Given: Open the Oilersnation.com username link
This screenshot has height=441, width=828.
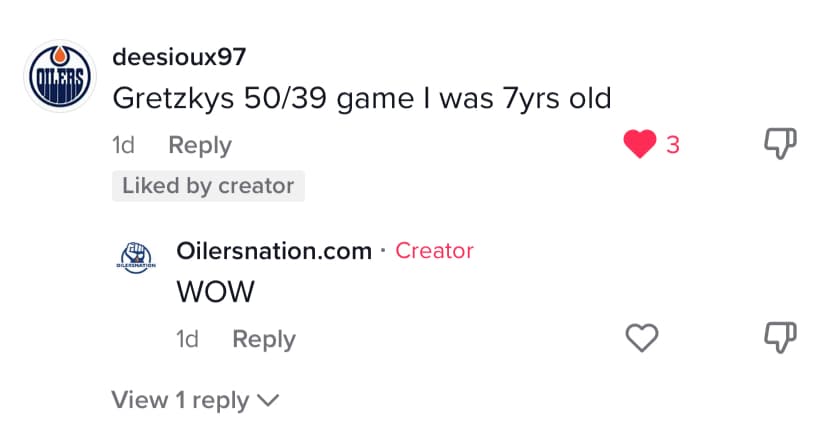Looking at the screenshot, I should click(x=274, y=251).
